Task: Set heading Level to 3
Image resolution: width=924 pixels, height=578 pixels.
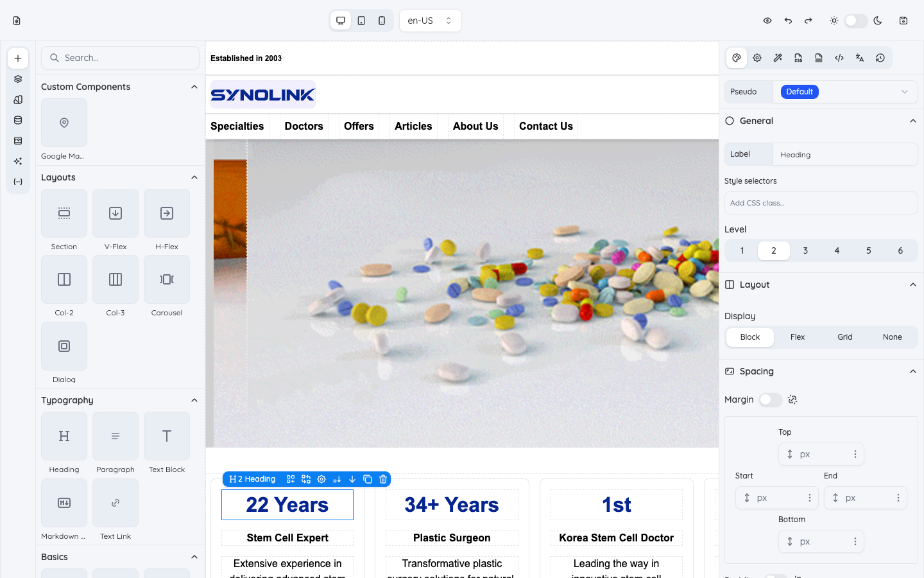Action: click(805, 250)
